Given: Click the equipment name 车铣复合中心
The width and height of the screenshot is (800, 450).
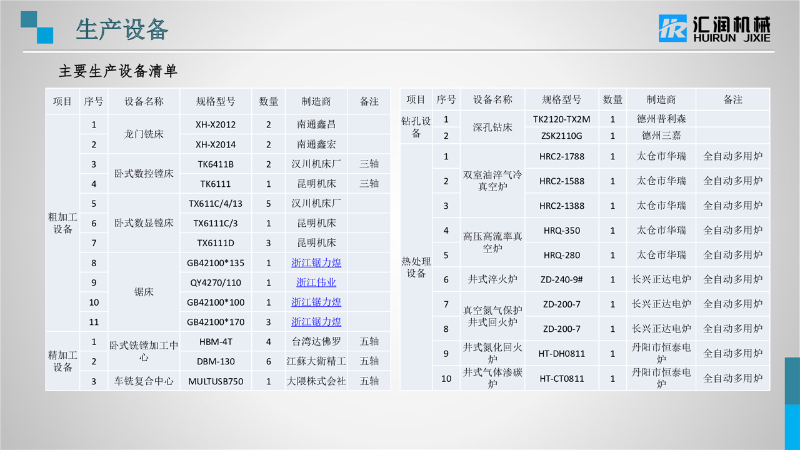Looking at the screenshot, I should coord(144,381).
